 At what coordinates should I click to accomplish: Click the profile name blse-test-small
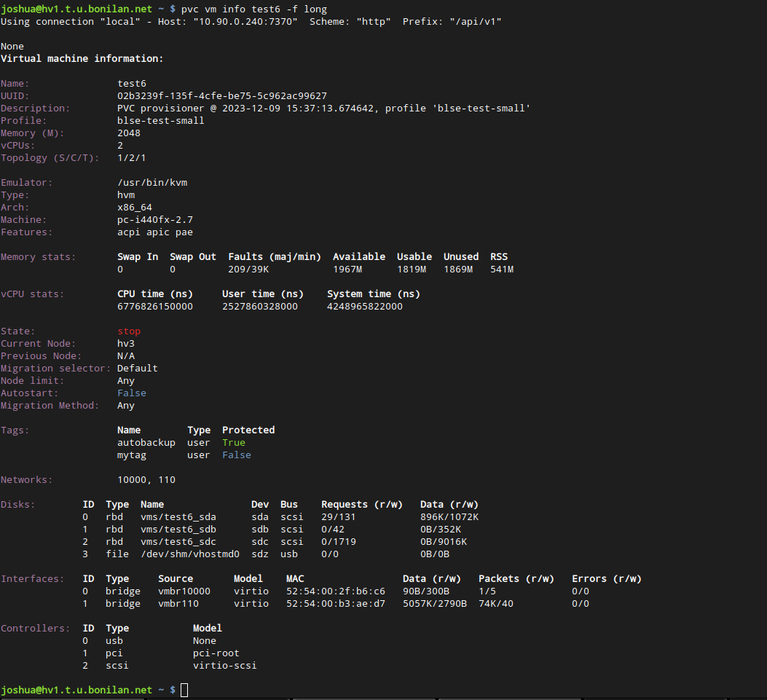click(162, 120)
